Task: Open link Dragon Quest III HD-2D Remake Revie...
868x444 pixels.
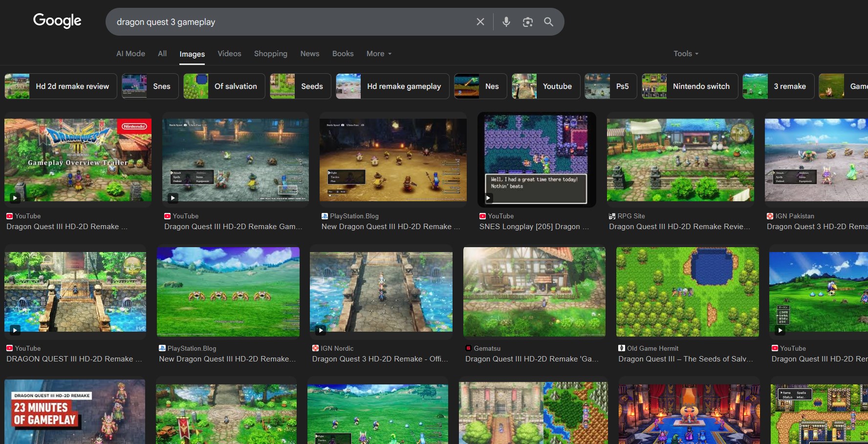Action: (679, 227)
